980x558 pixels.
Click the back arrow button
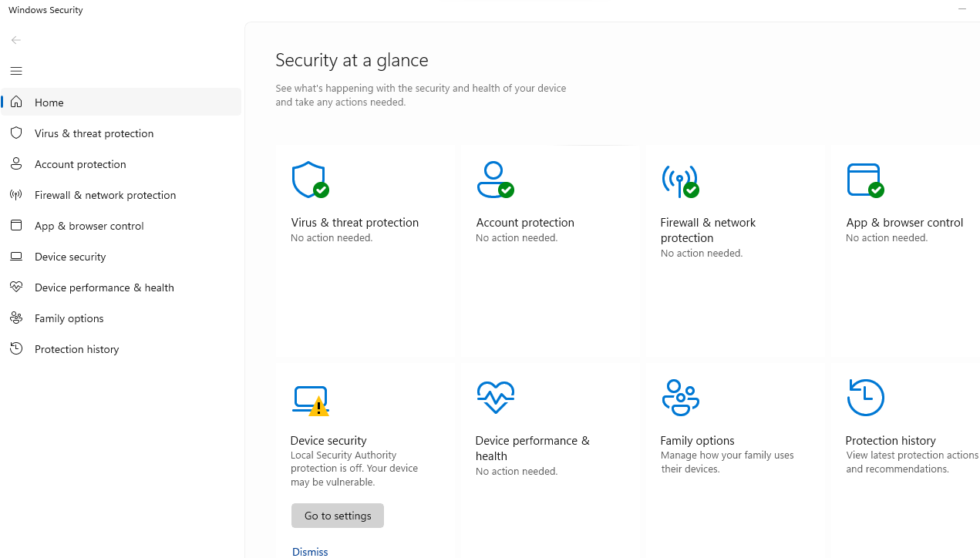coord(16,40)
